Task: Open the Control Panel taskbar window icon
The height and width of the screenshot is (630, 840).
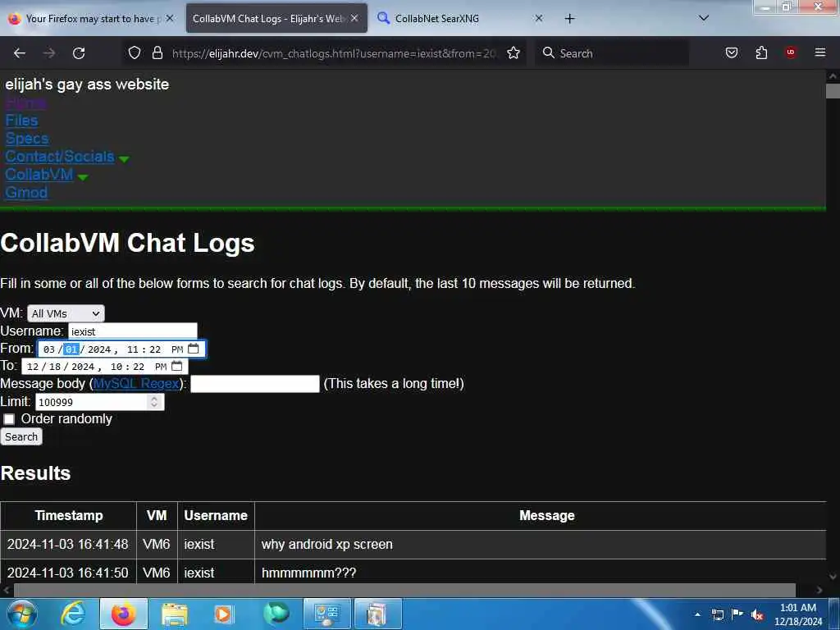Action: 326,614
